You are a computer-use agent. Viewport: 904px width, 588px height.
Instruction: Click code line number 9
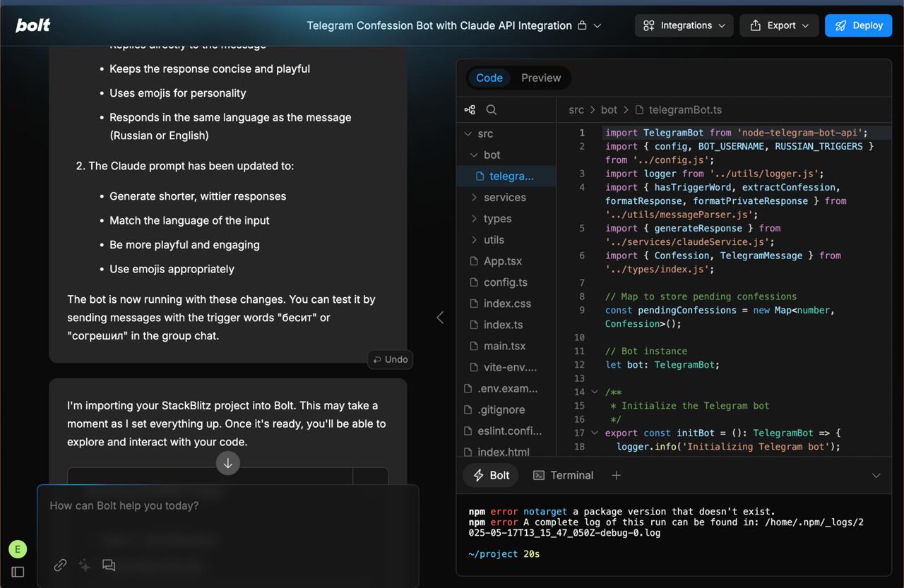(x=582, y=310)
